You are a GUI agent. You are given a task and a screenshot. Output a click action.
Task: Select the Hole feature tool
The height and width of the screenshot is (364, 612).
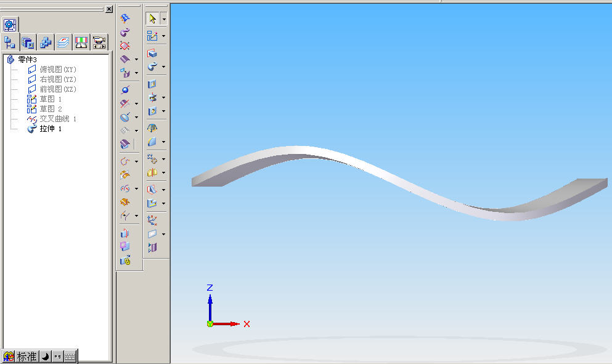(x=152, y=111)
